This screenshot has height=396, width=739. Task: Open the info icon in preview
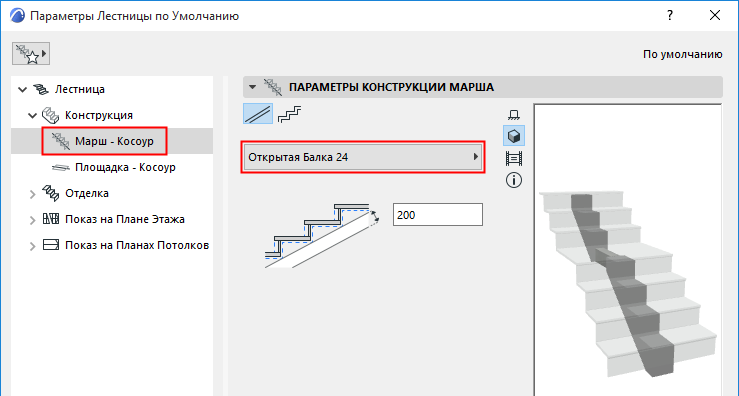tap(514, 180)
